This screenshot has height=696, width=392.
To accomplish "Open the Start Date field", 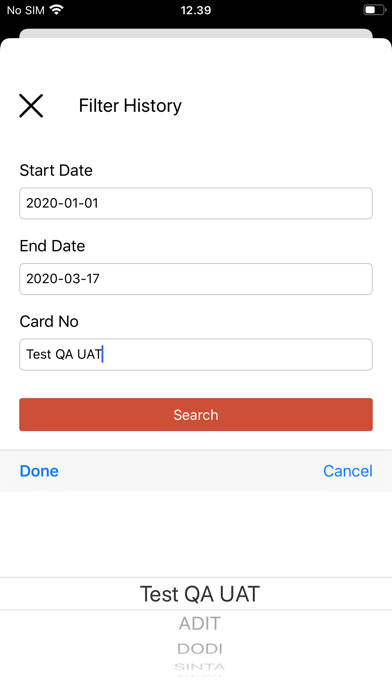I will [196, 203].
